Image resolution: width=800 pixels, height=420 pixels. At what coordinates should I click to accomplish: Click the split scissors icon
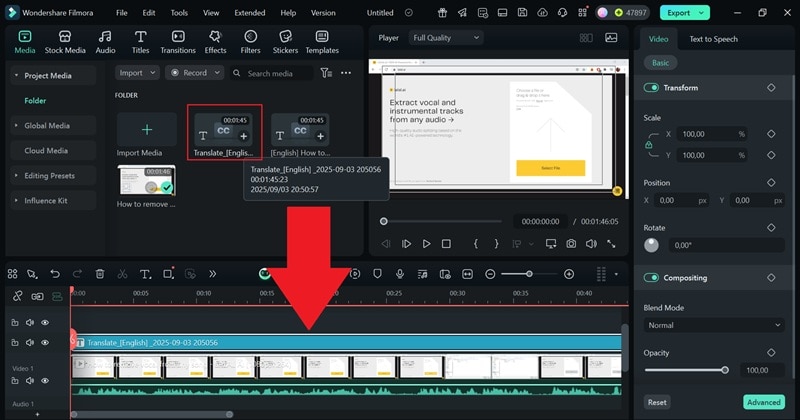(122, 274)
